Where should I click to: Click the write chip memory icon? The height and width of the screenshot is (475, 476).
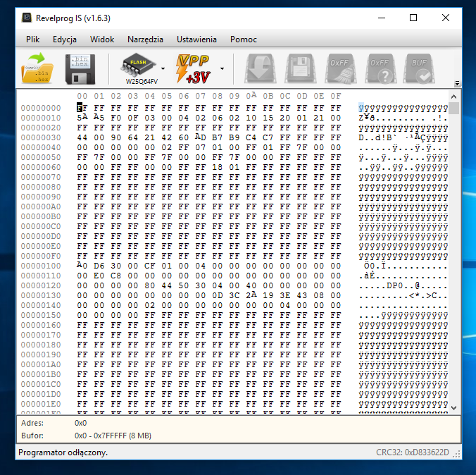pos(301,68)
